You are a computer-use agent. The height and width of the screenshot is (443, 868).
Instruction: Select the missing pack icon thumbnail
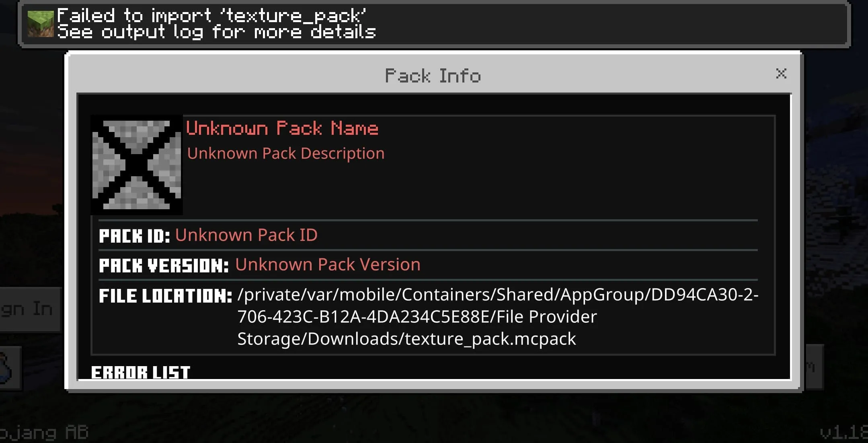(137, 165)
